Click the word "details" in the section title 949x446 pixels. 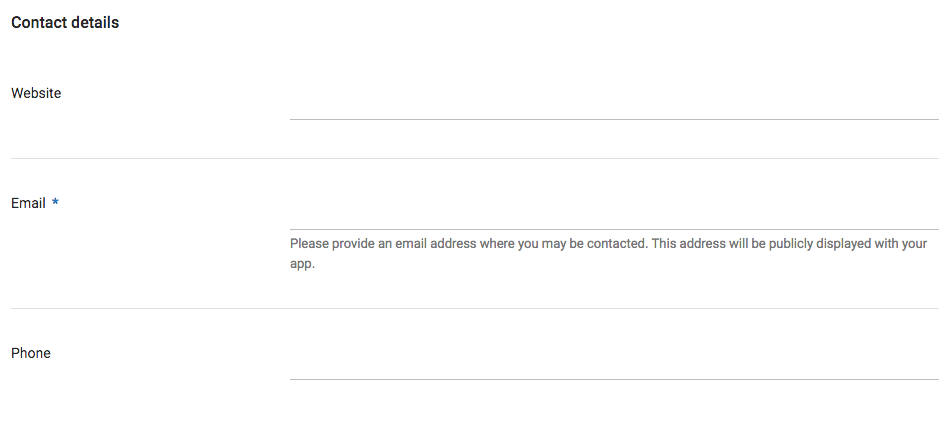coord(95,22)
